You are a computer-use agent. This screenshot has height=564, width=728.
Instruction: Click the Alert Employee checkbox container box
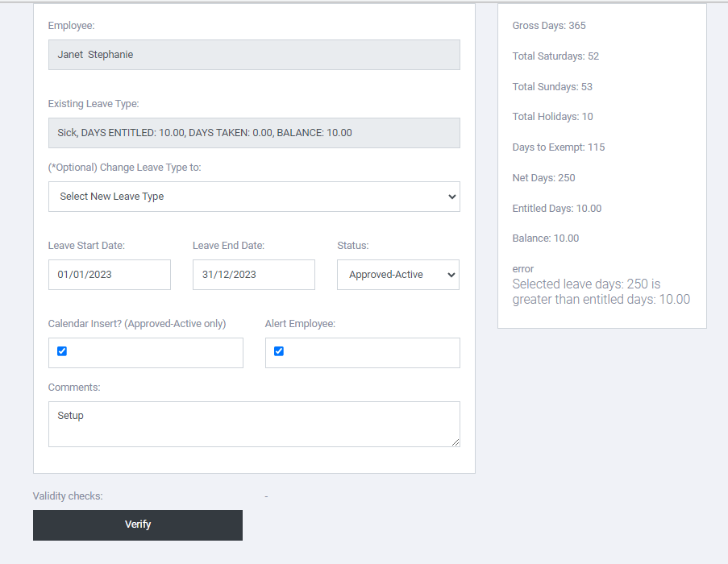pyautogui.click(x=363, y=353)
